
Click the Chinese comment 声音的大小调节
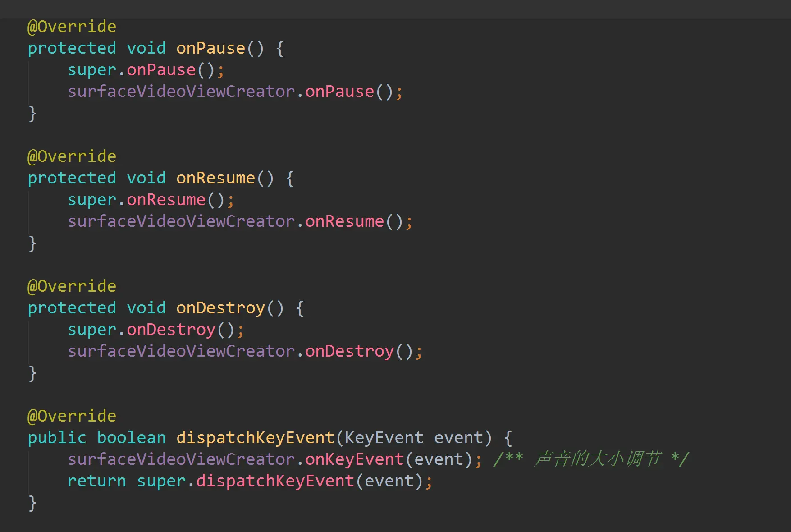(598, 459)
